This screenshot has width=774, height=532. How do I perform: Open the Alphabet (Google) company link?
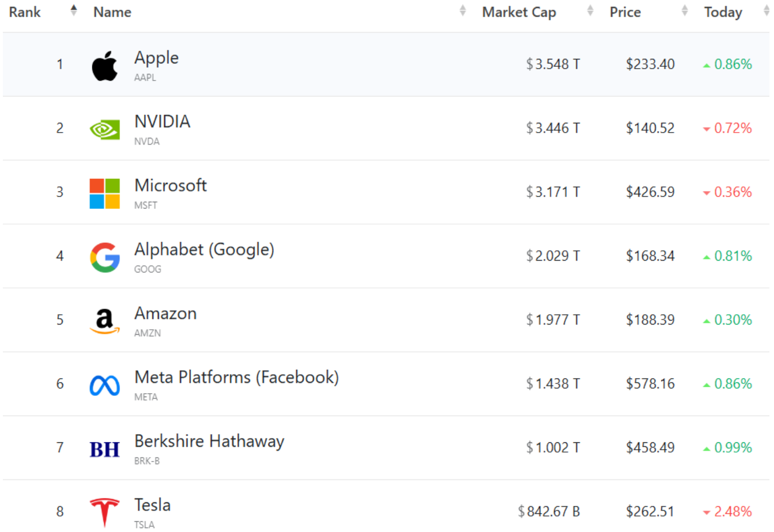[x=204, y=250]
